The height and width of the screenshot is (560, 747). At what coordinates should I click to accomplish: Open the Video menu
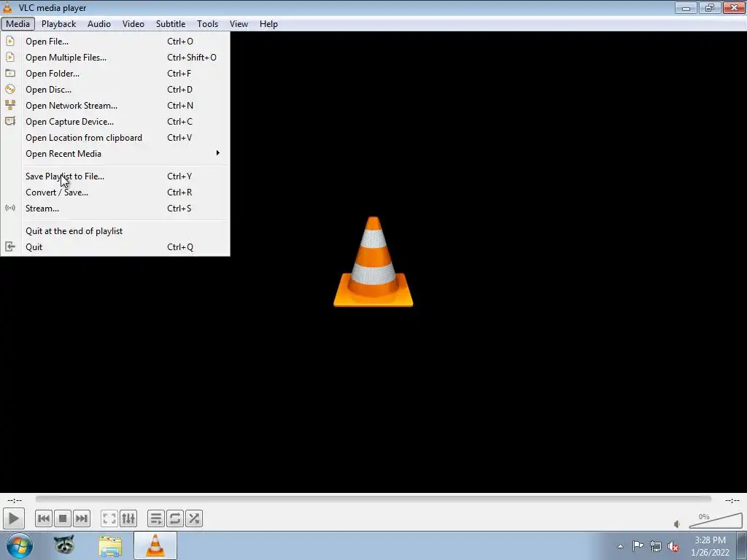(x=133, y=24)
